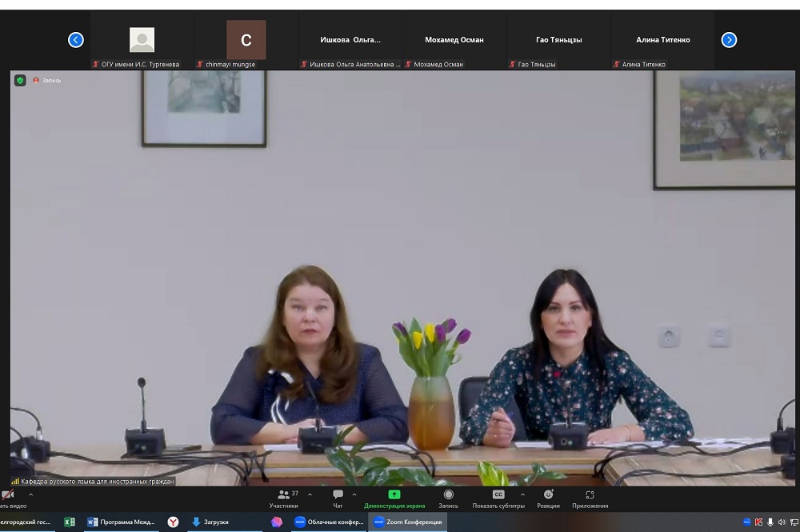Expand the video options arrow
The width and height of the screenshot is (800, 532).
(x=31, y=494)
